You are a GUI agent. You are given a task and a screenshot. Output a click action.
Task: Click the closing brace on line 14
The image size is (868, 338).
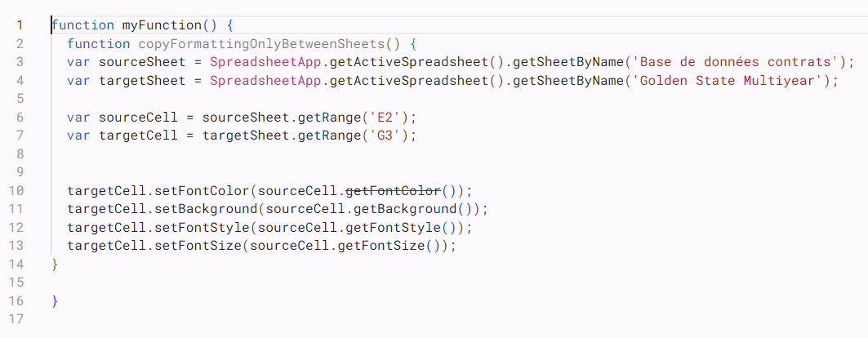(x=55, y=264)
